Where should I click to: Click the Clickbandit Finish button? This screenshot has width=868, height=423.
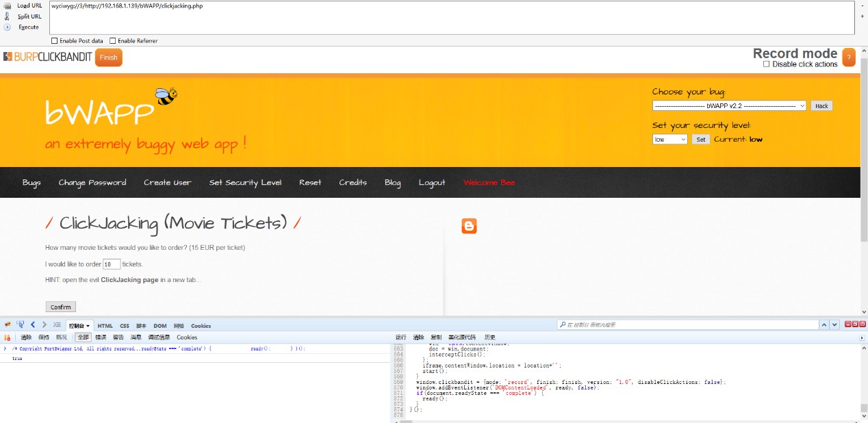click(x=109, y=57)
